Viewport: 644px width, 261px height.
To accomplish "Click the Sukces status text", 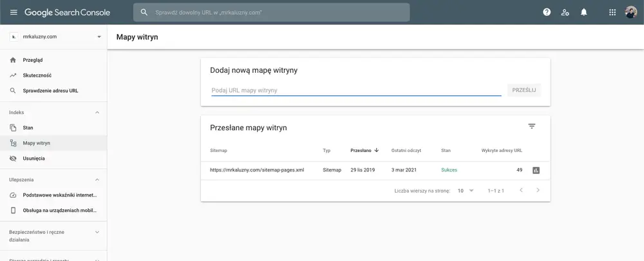I will (449, 169).
